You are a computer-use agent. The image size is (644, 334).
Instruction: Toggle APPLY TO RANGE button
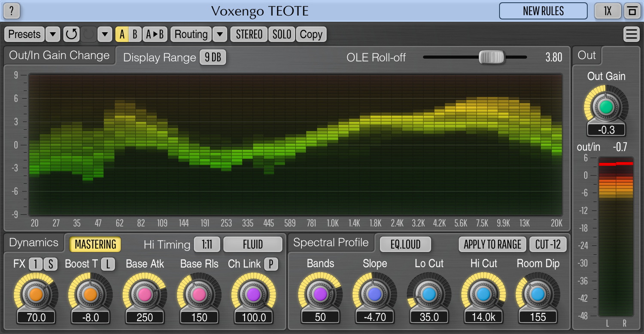coord(492,244)
